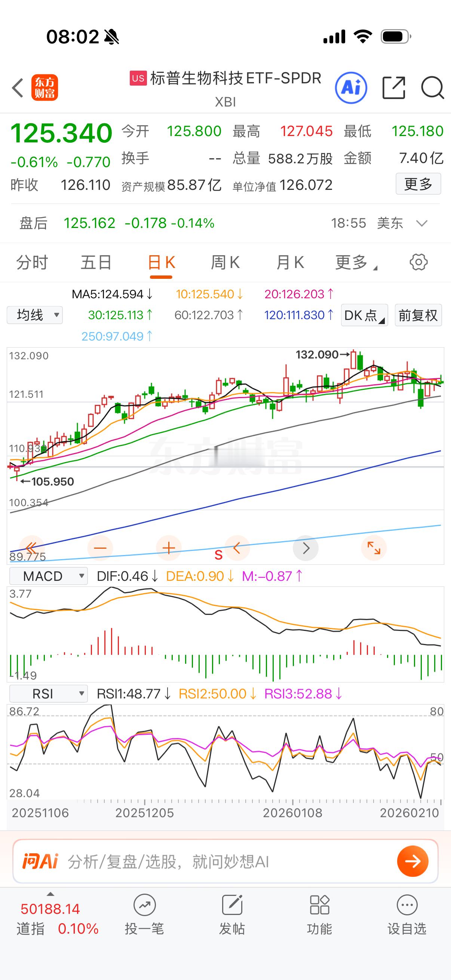Tap MACD M:-0.87 reading

click(272, 576)
